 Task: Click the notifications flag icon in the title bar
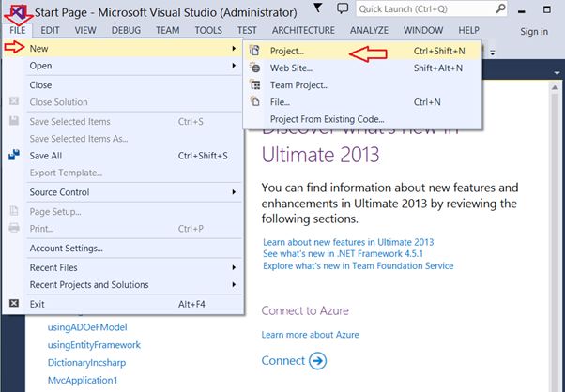pyautogui.click(x=317, y=9)
